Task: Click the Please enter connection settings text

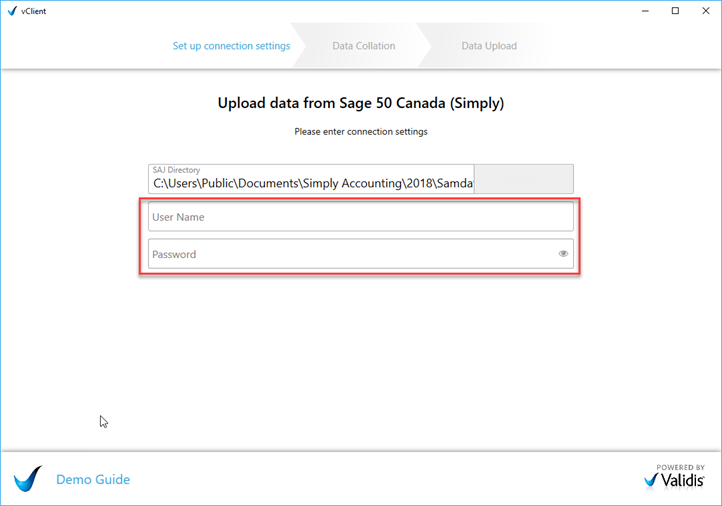Action: point(361,132)
